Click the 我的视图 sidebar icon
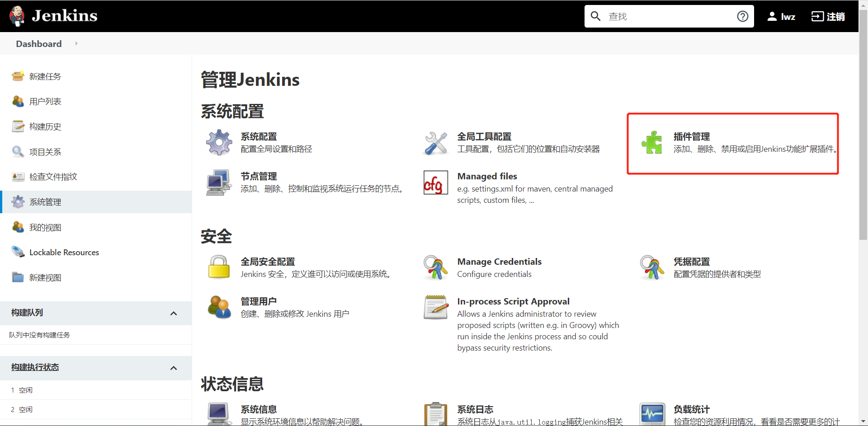Image resolution: width=868 pixels, height=426 pixels. tap(18, 227)
